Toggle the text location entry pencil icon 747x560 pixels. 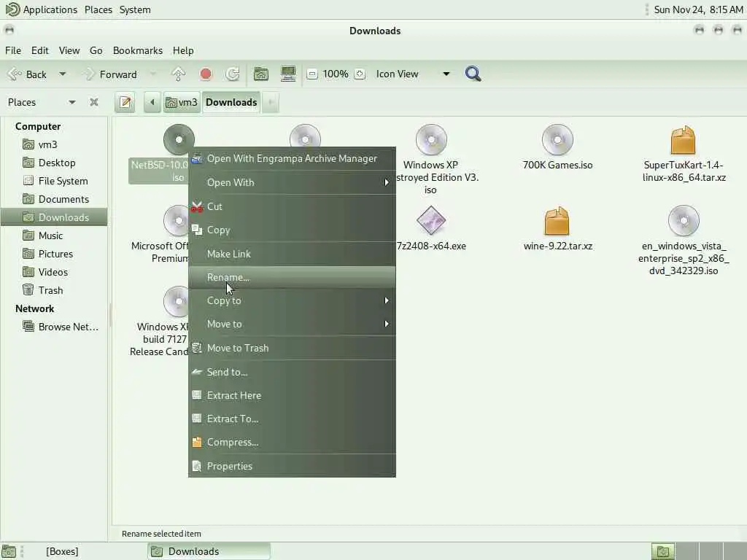point(125,102)
